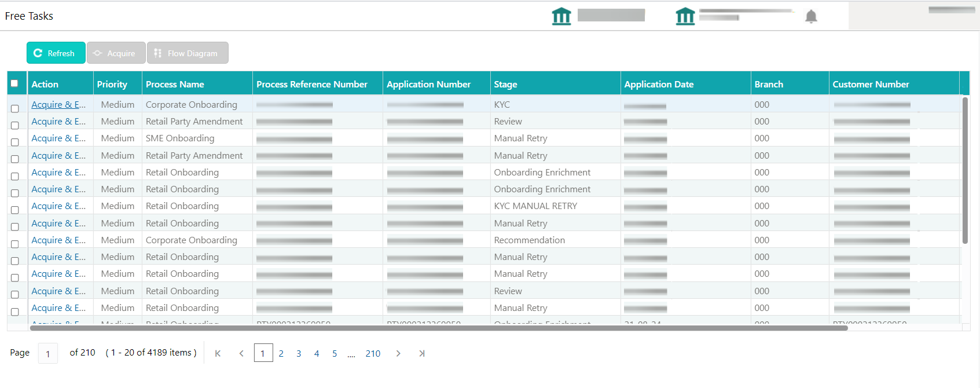Screen dimensions: 980x388
Task: Check the SME Onboarding row checkbox
Action: 15,142
